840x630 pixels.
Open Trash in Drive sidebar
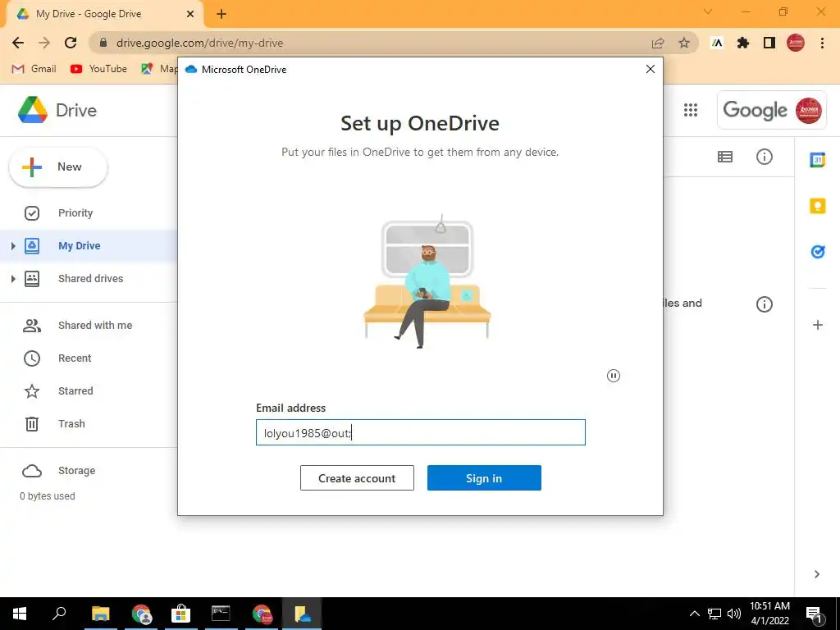71,424
